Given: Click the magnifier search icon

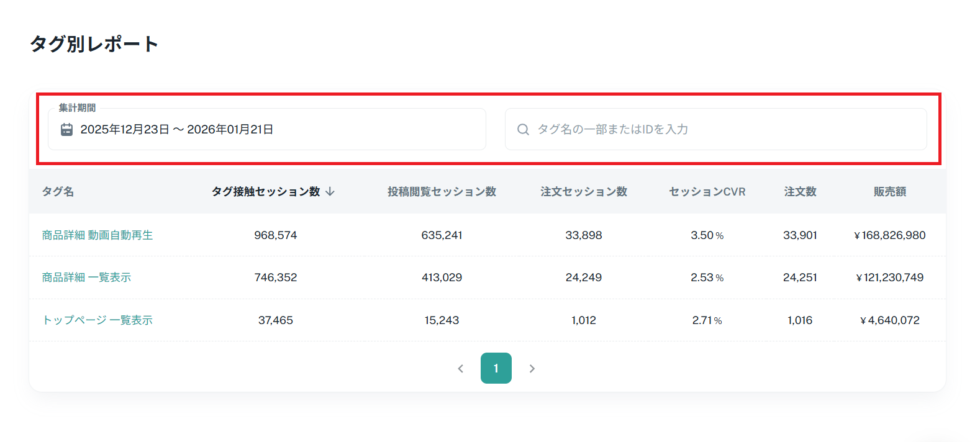Looking at the screenshot, I should pos(524,129).
